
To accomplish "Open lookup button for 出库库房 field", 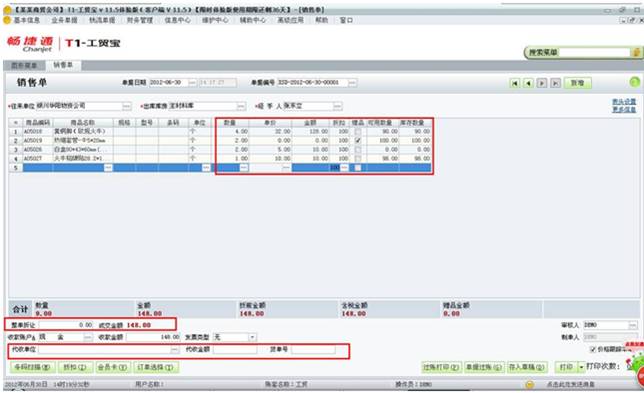I will pos(241,106).
